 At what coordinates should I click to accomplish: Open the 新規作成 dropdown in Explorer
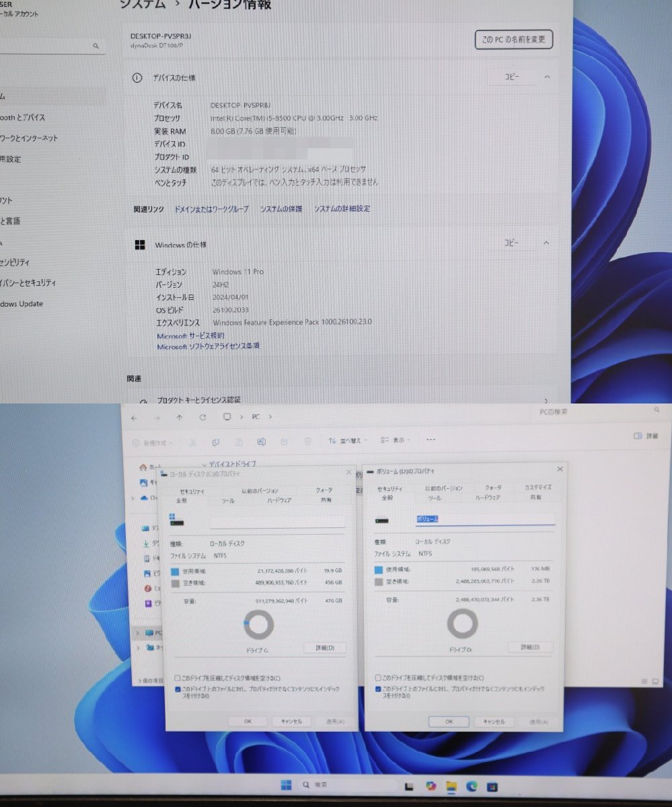153,443
